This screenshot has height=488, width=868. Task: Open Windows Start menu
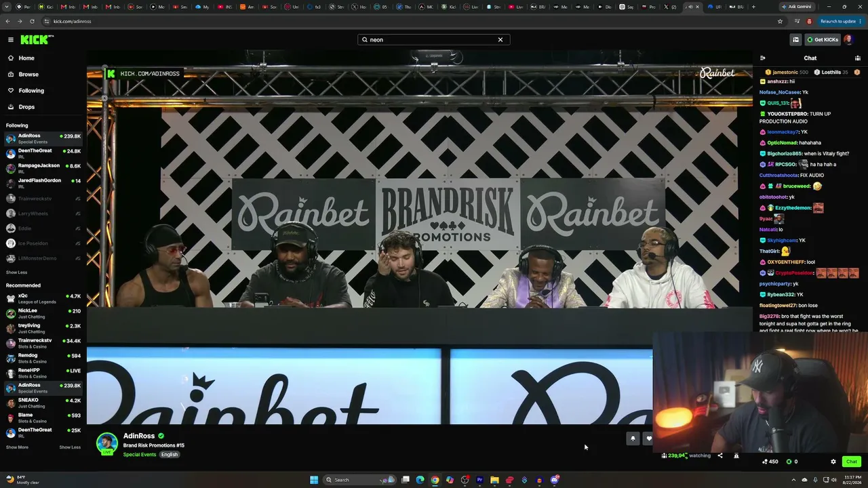314,480
